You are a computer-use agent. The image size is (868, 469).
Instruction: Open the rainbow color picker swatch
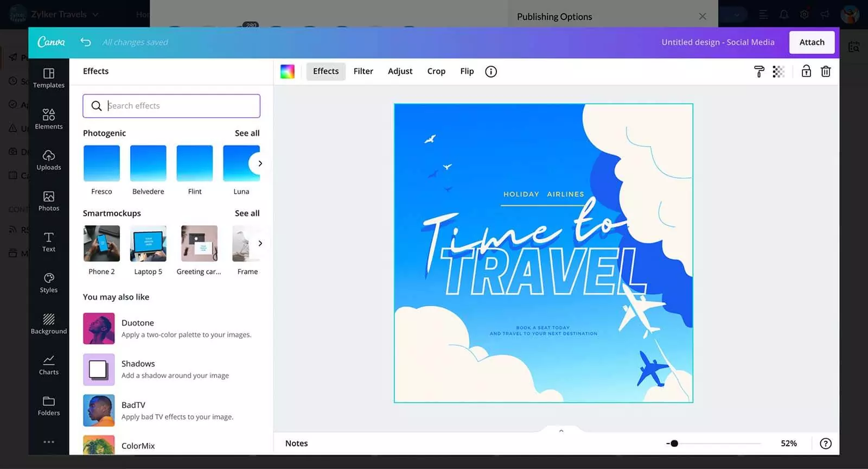(288, 72)
